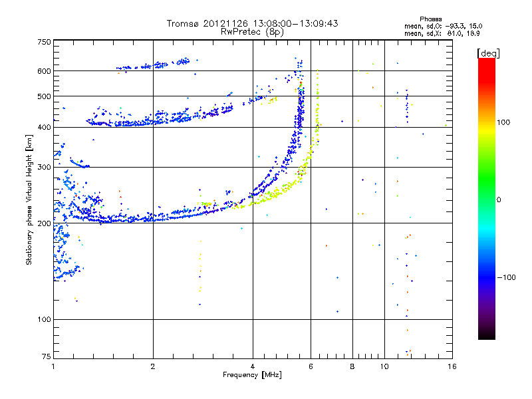Click the subtitle 'RwPretec (8p)'
This screenshot has width=532, height=399.
click(x=252, y=32)
